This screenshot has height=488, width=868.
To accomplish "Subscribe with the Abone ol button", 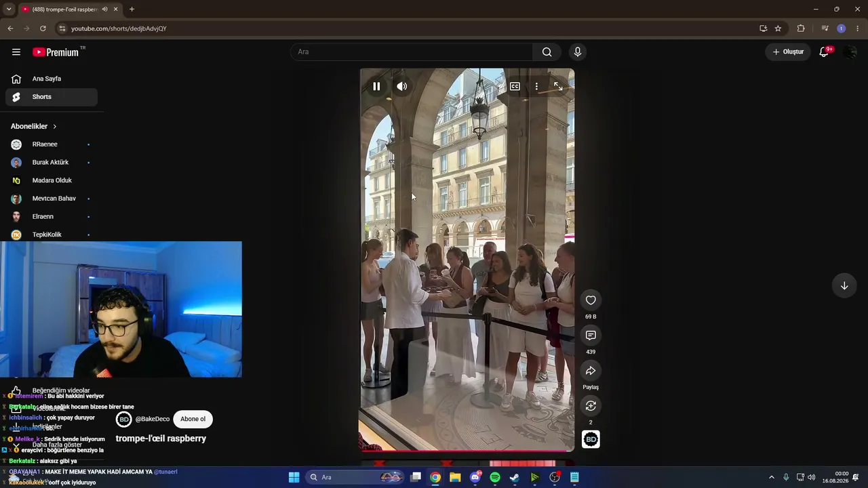I will (193, 419).
